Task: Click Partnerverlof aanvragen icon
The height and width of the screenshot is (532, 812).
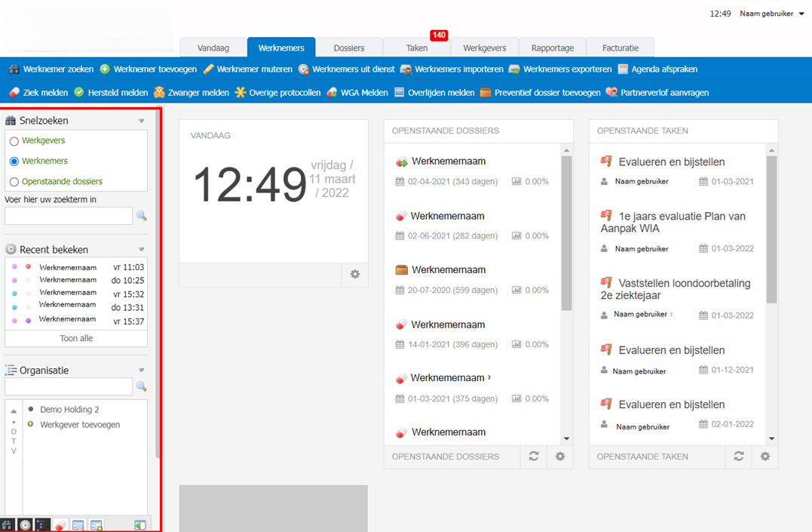Action: click(611, 93)
